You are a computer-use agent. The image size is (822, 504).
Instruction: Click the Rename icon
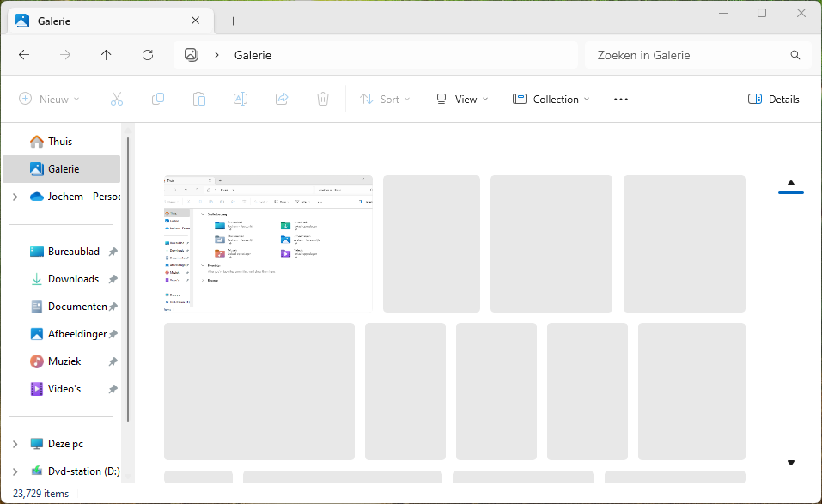[241, 99]
